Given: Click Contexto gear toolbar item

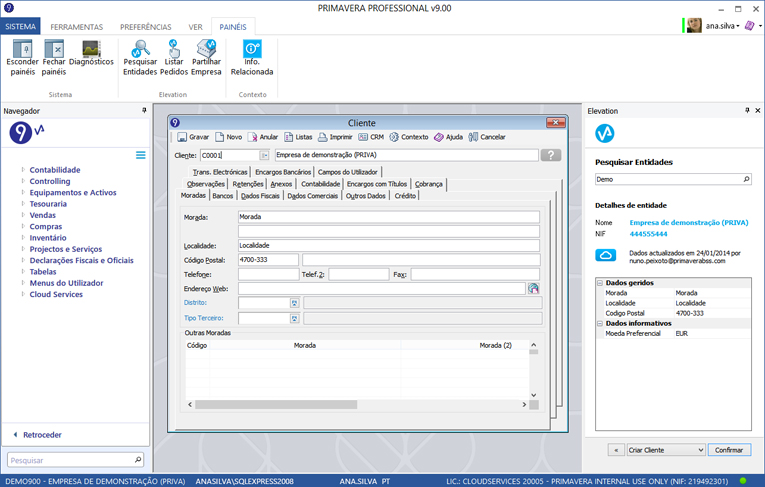Looking at the screenshot, I should [409, 137].
